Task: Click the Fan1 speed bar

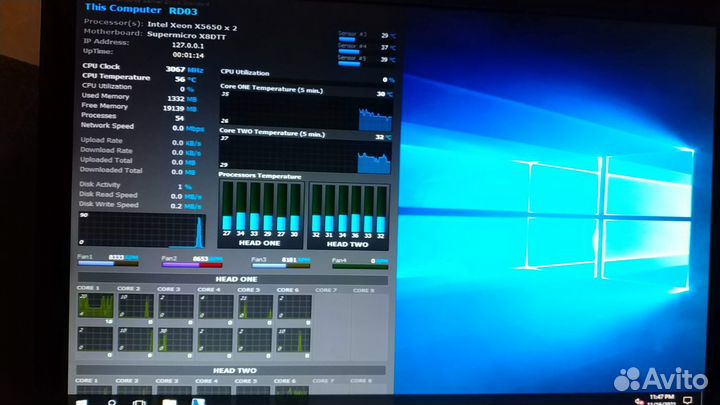Action: [108, 264]
